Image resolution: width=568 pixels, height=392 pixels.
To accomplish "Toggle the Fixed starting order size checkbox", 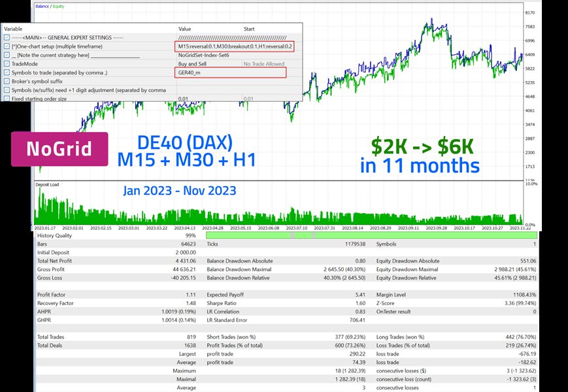I will [x=7, y=99].
